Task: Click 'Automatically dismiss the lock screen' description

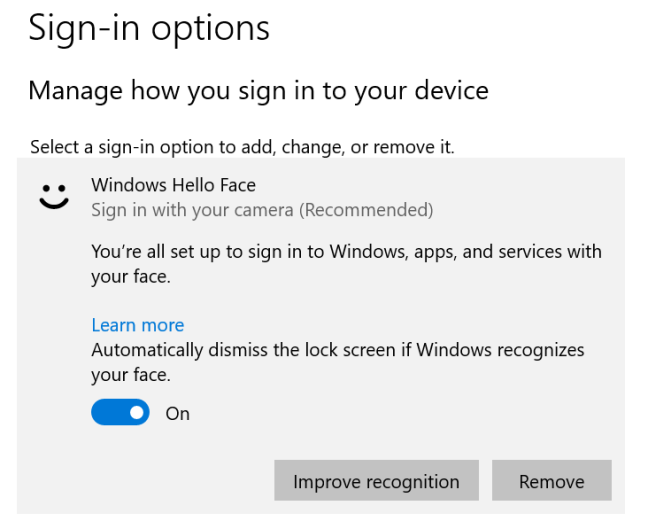Action: point(338,362)
